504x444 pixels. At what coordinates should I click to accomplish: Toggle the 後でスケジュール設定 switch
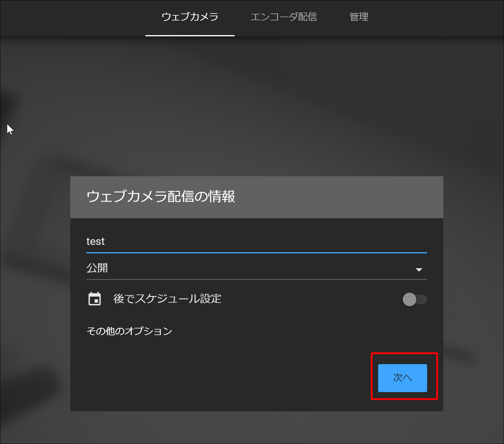(x=414, y=299)
